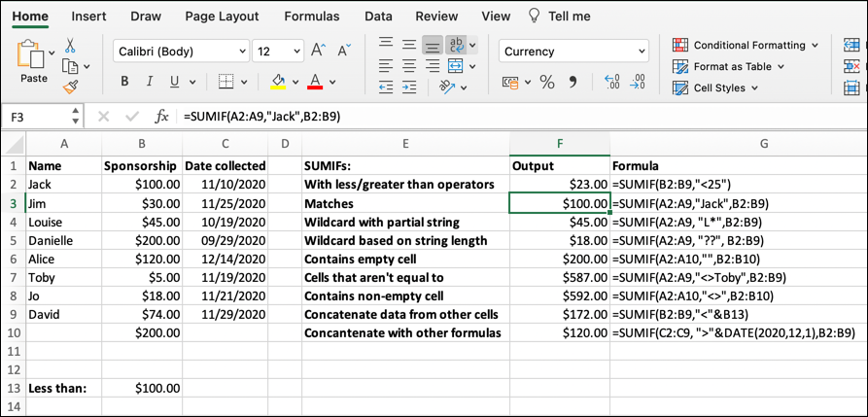Toggle italic formatting
Image resolution: width=868 pixels, height=417 pixels.
149,82
